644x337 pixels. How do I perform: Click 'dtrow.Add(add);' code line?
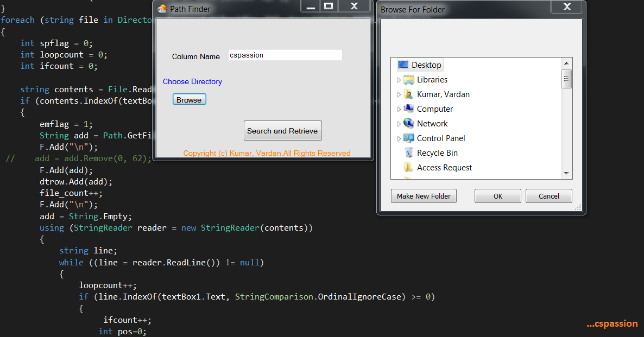pos(76,181)
